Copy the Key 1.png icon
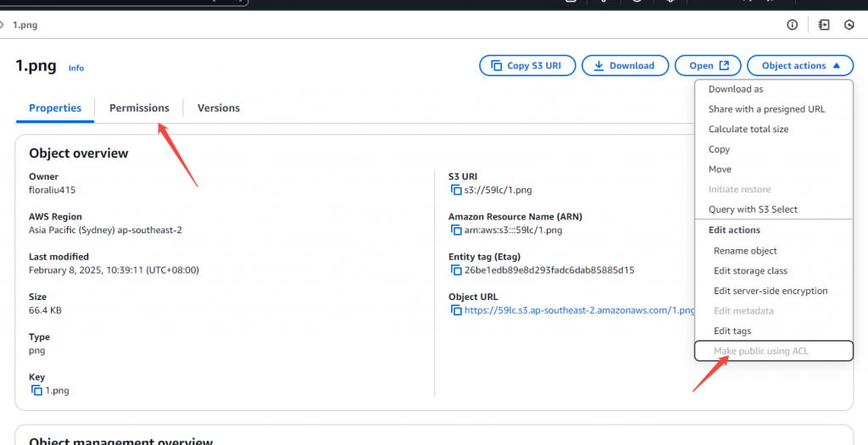This screenshot has width=868, height=445. (36, 391)
